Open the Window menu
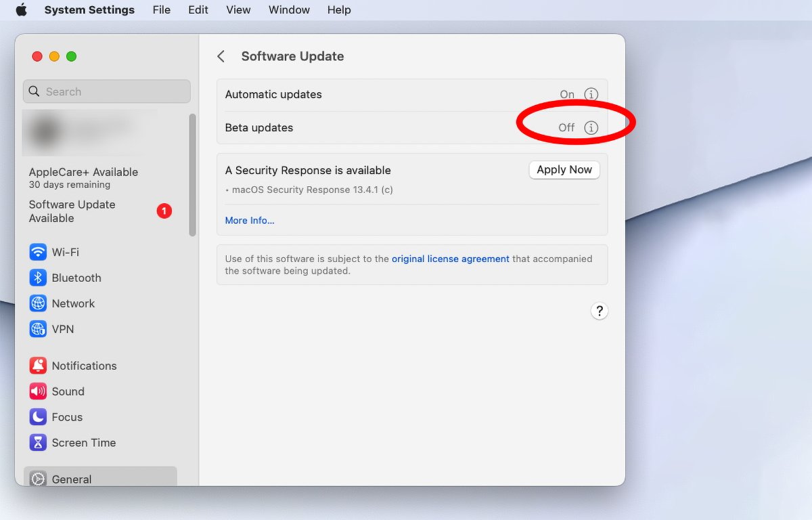The height and width of the screenshot is (520, 812). tap(289, 9)
